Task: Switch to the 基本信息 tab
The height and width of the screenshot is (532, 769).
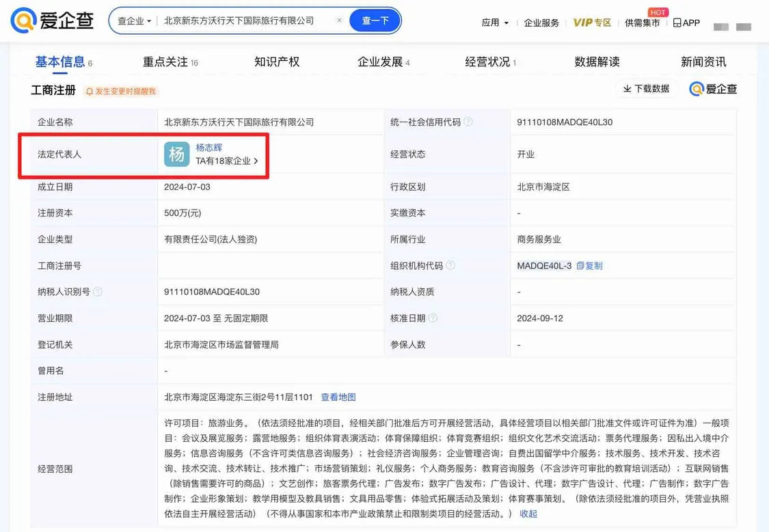Action: pyautogui.click(x=64, y=62)
